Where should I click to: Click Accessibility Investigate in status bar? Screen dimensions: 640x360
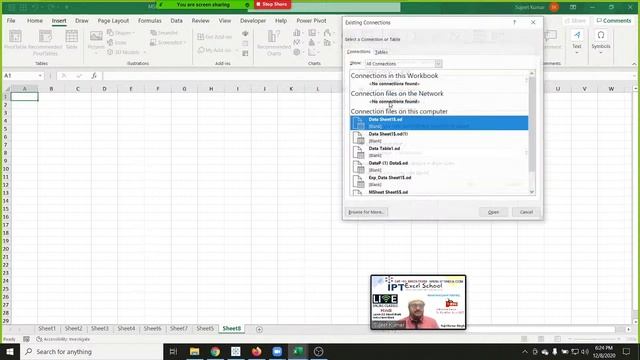click(63, 339)
